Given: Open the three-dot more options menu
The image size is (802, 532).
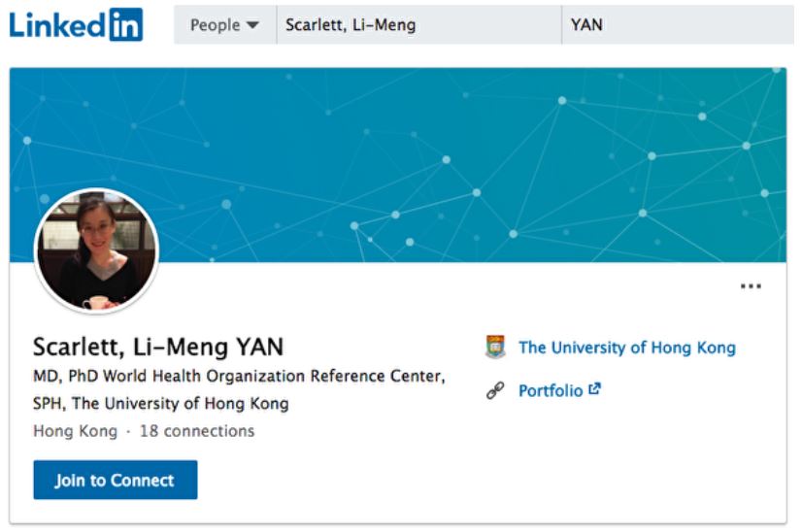Looking at the screenshot, I should [751, 286].
